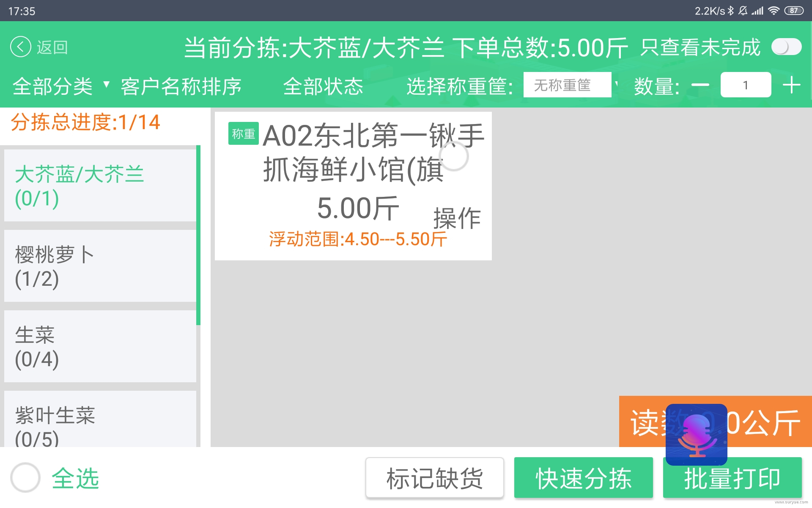Select 生菜 (0/4) in product list
812x508 pixels.
100,346
